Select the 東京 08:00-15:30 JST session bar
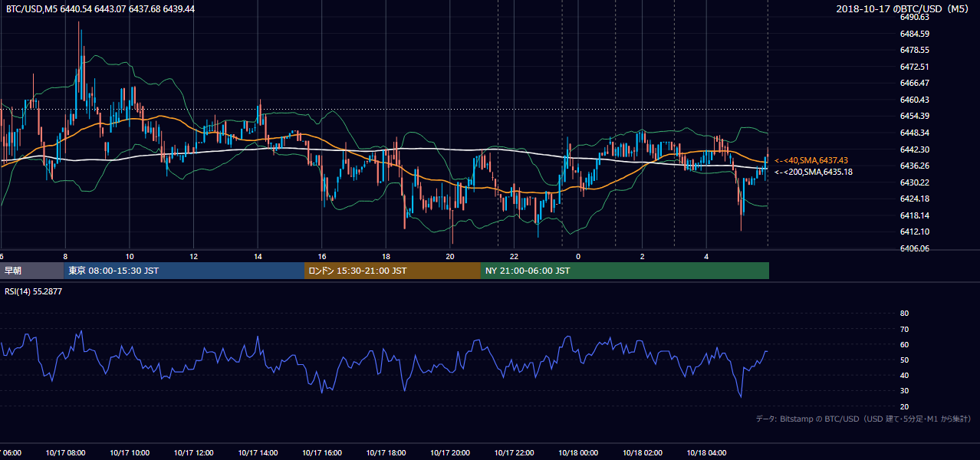 pos(184,271)
